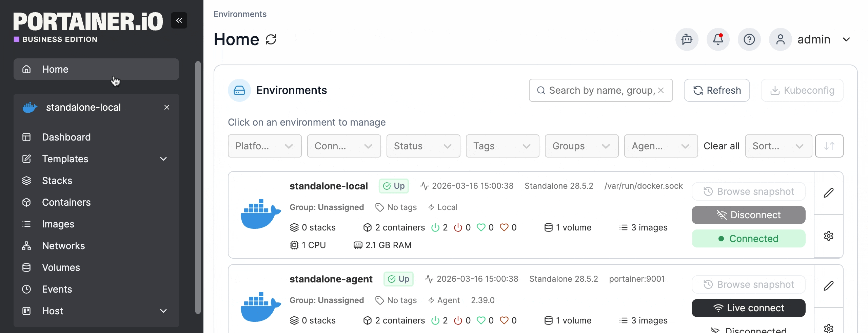Screen dimensions: 868x333
Task: Open the notifications bell icon
Action: coord(718,39)
